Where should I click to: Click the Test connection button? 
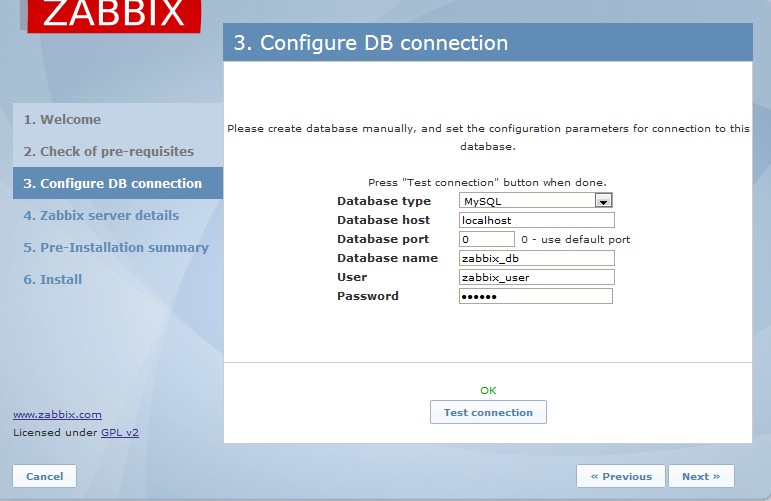point(488,412)
